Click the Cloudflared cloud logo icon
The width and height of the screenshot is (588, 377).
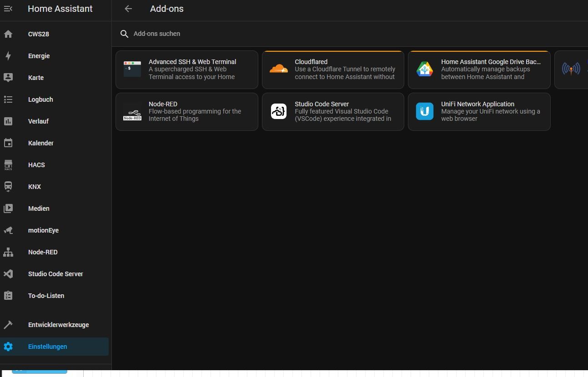coord(278,69)
